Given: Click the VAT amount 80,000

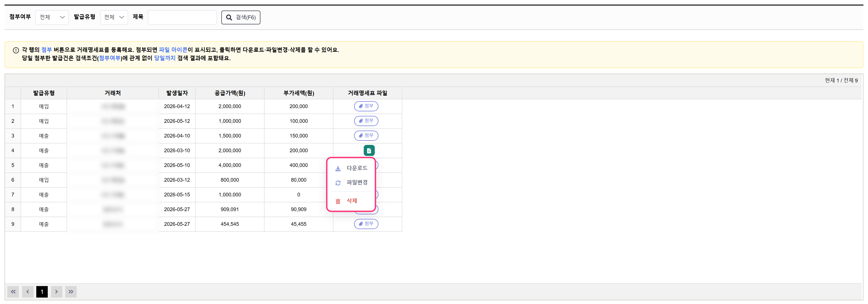Looking at the screenshot, I should pyautogui.click(x=299, y=180).
